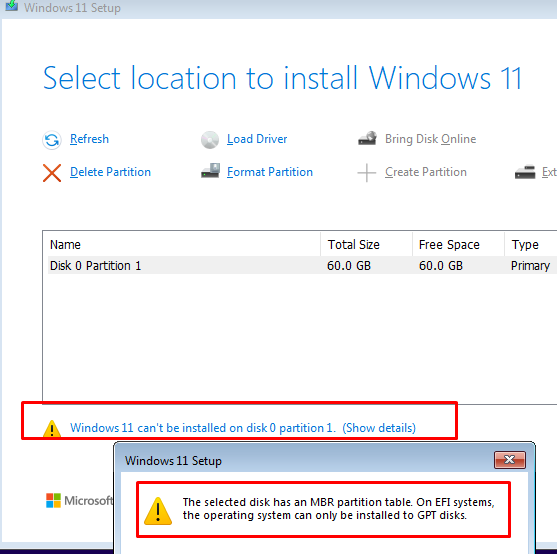Click the Create Partition plus icon
The width and height of the screenshot is (557, 554).
point(367,173)
